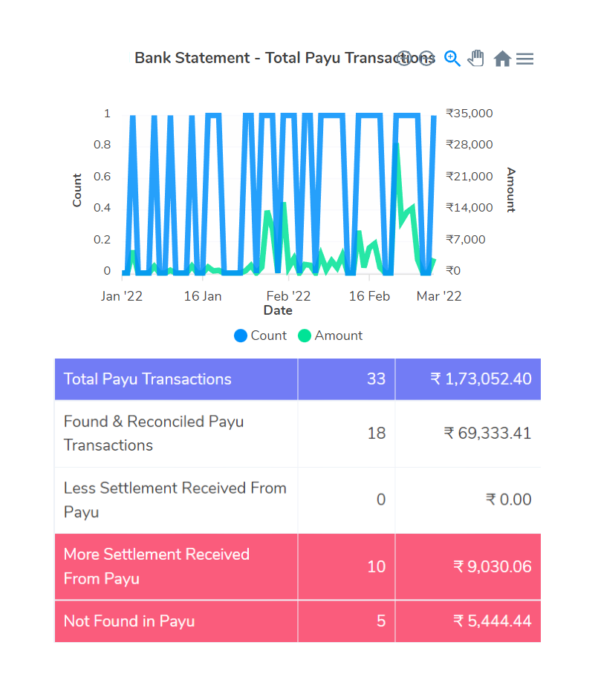The width and height of the screenshot is (598, 700).
Task: Click the zoom in chart icon
Action: (x=404, y=58)
